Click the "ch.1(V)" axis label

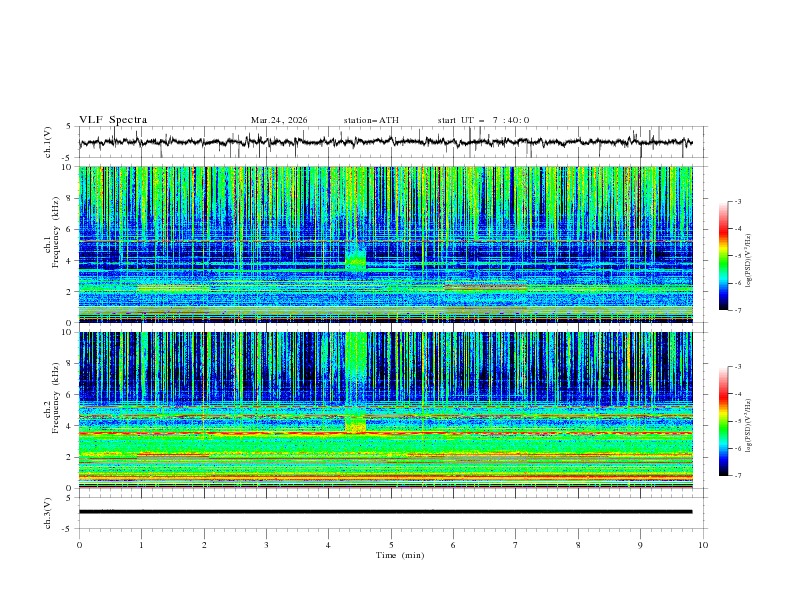(x=47, y=142)
